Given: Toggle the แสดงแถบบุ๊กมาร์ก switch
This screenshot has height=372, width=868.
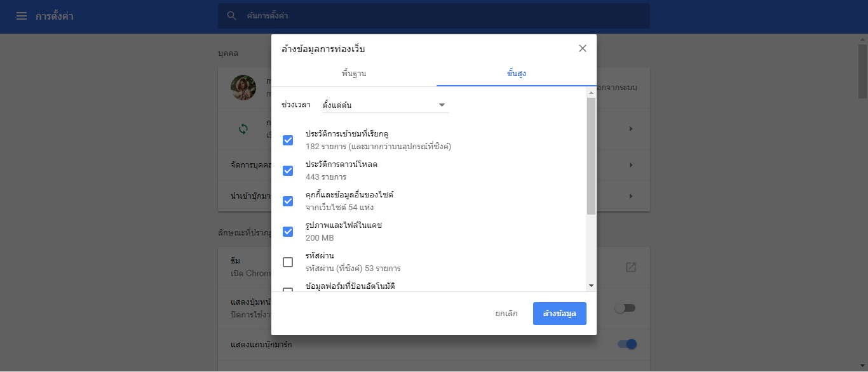Looking at the screenshot, I should click(626, 344).
